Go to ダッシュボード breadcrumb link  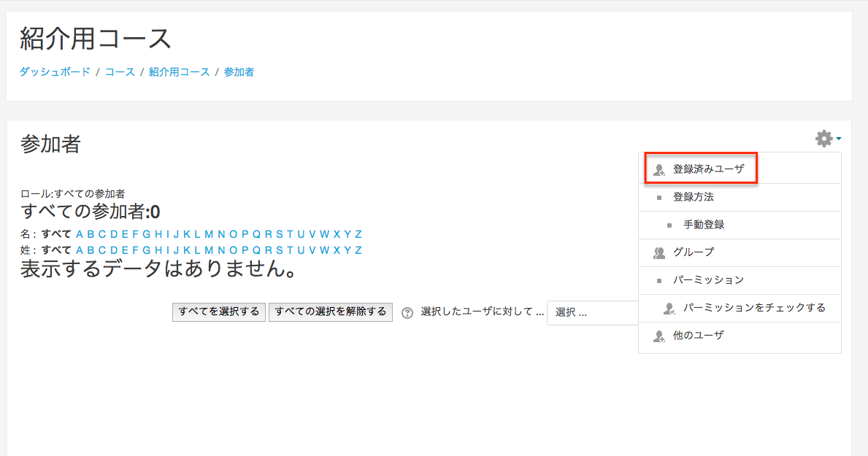point(55,72)
